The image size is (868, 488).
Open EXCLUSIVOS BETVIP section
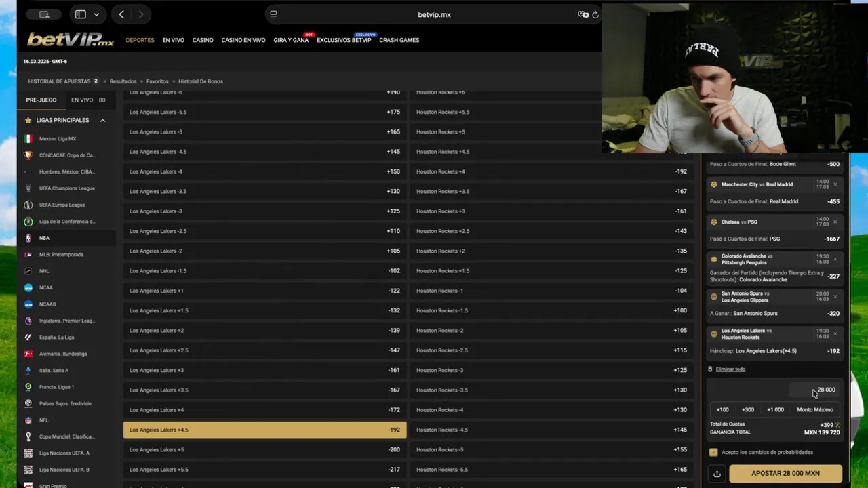pos(344,40)
